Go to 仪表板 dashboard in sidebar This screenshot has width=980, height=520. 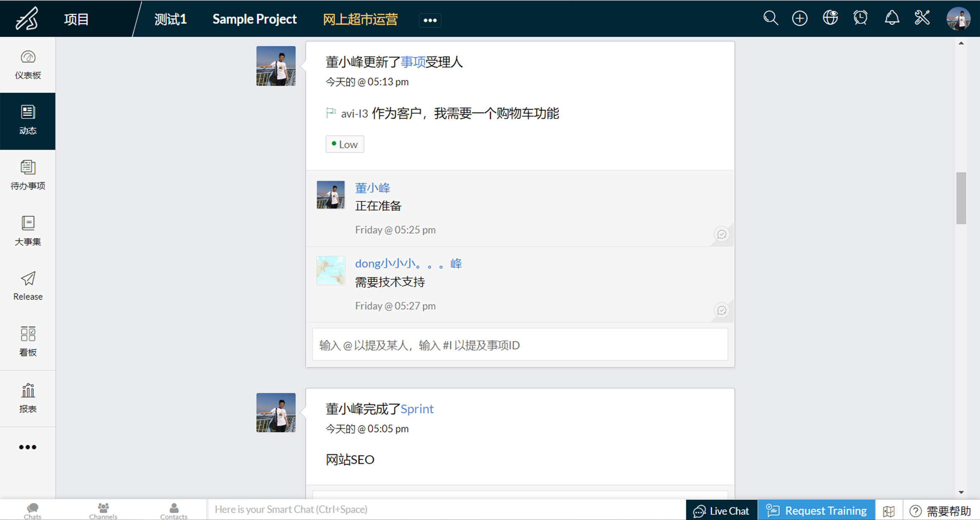point(28,65)
